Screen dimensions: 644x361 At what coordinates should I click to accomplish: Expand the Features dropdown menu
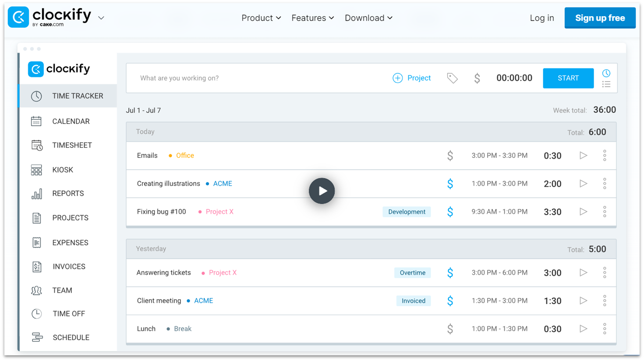(x=313, y=18)
